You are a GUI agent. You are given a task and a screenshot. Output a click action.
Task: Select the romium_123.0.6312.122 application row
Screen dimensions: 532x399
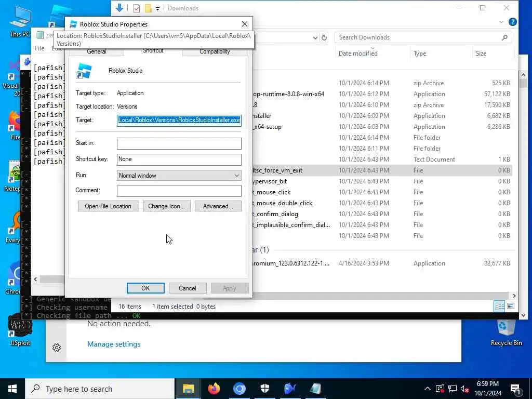382,263
